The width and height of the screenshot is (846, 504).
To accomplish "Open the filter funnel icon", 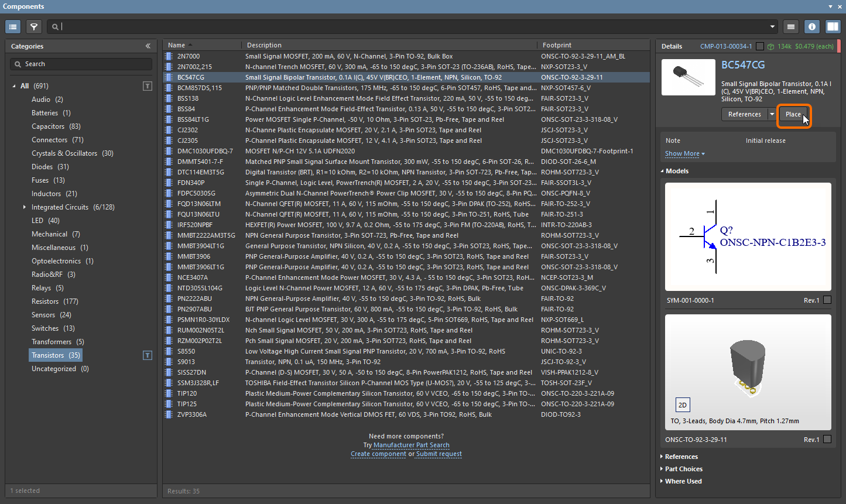I will (34, 26).
